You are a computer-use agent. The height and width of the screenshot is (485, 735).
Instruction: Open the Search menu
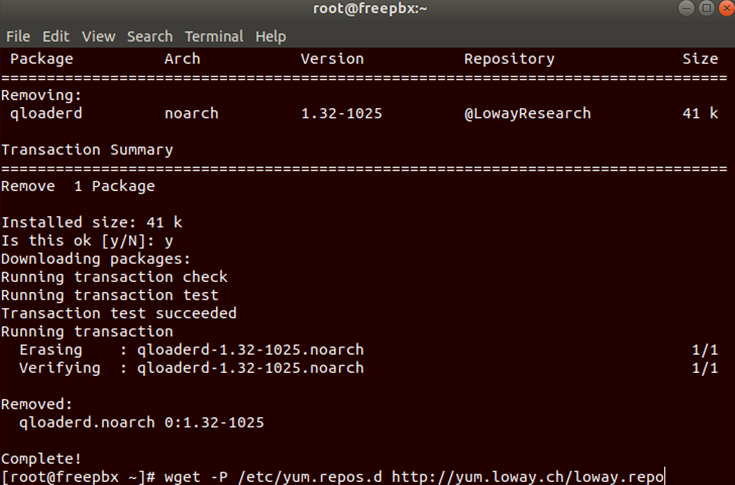(x=150, y=36)
